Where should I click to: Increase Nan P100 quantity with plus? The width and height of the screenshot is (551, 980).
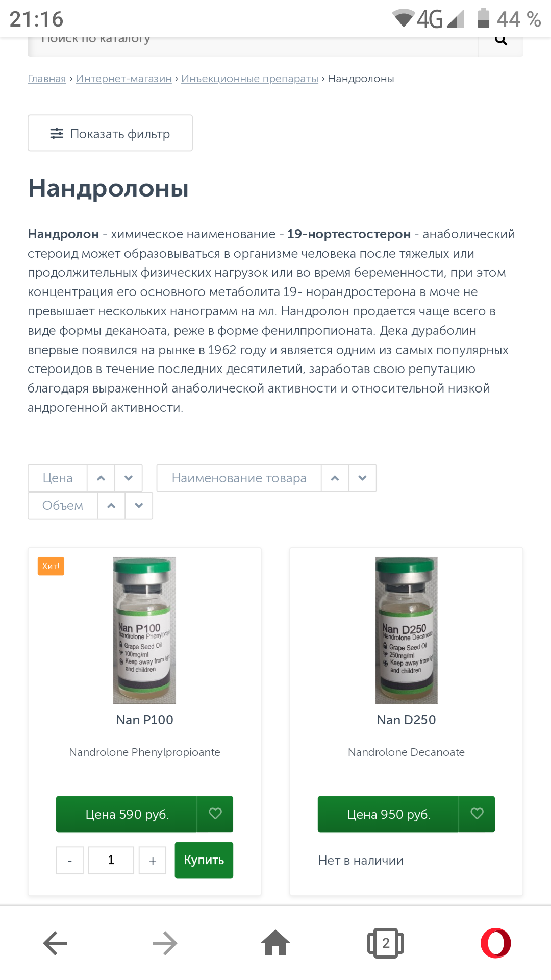pos(153,861)
